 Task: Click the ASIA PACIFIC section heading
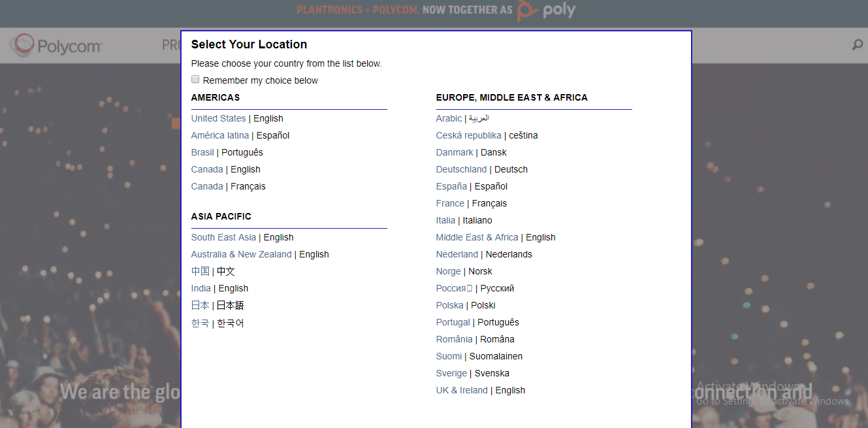tap(221, 216)
